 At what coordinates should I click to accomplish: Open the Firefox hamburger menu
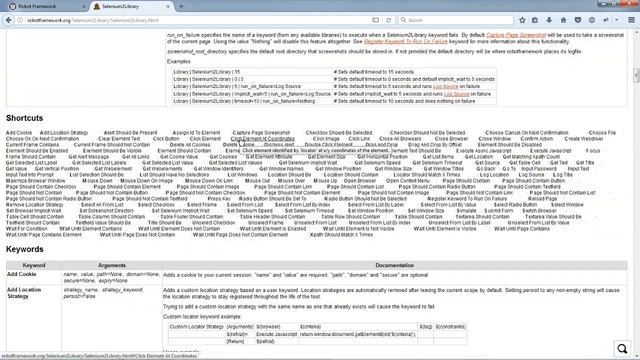631,20
